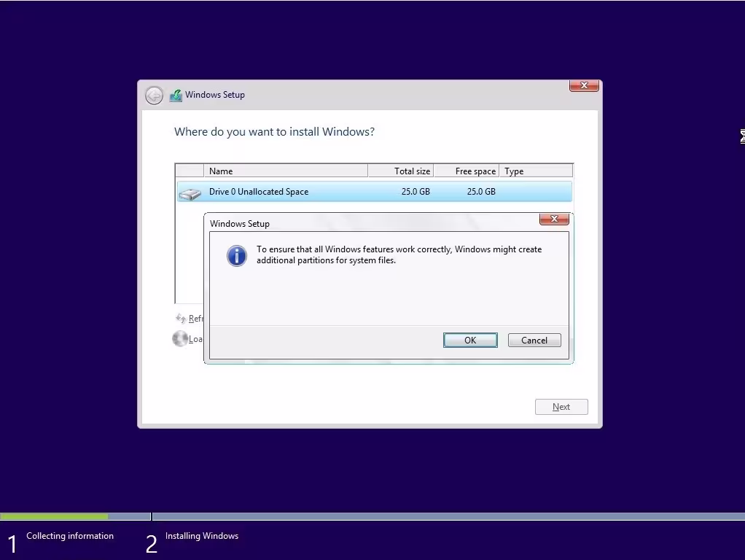745x560 pixels.
Task: Click the 25.0 GB free space value
Action: point(481,192)
